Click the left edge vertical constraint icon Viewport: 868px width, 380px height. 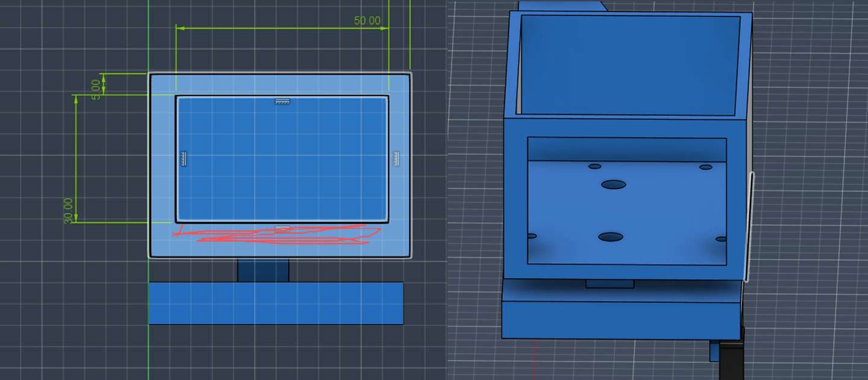click(184, 159)
